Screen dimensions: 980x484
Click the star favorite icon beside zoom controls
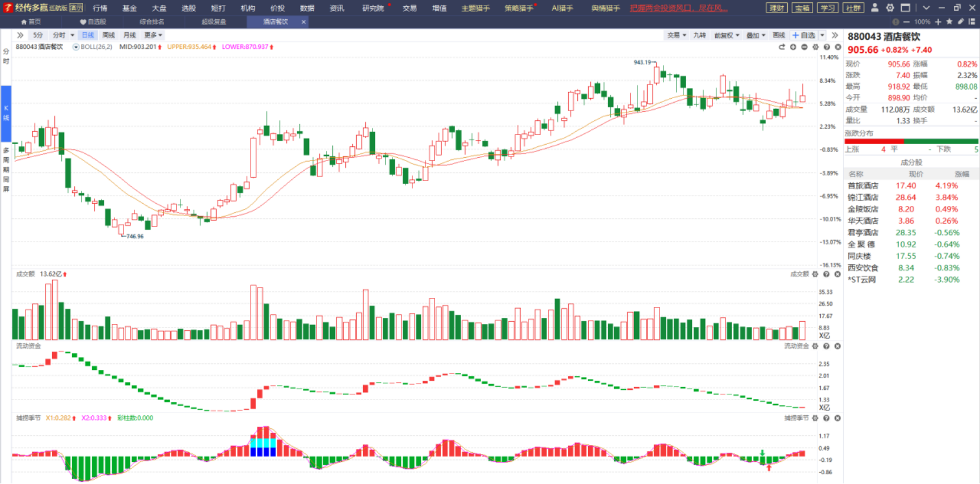click(x=949, y=22)
